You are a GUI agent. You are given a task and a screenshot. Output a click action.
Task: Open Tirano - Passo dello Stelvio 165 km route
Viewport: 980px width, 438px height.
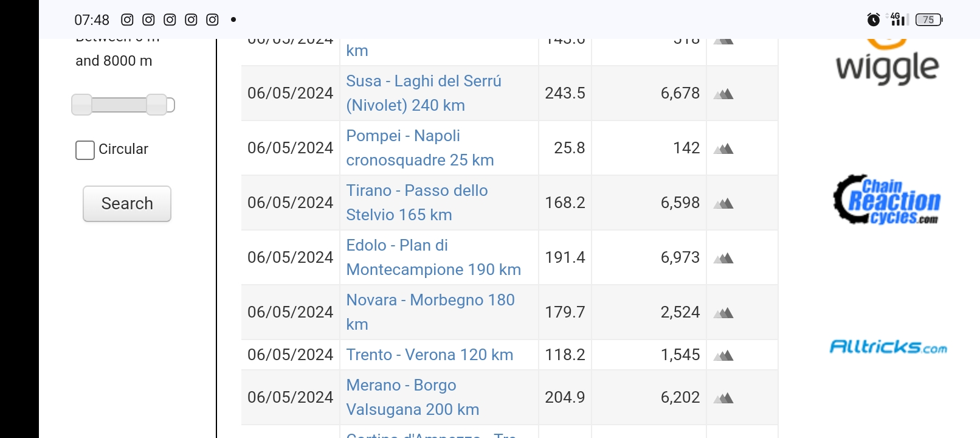tap(417, 203)
